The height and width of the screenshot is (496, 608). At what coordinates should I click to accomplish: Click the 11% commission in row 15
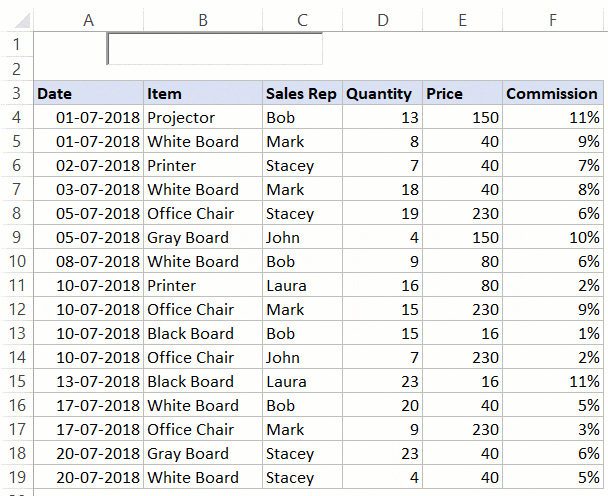[x=553, y=382]
